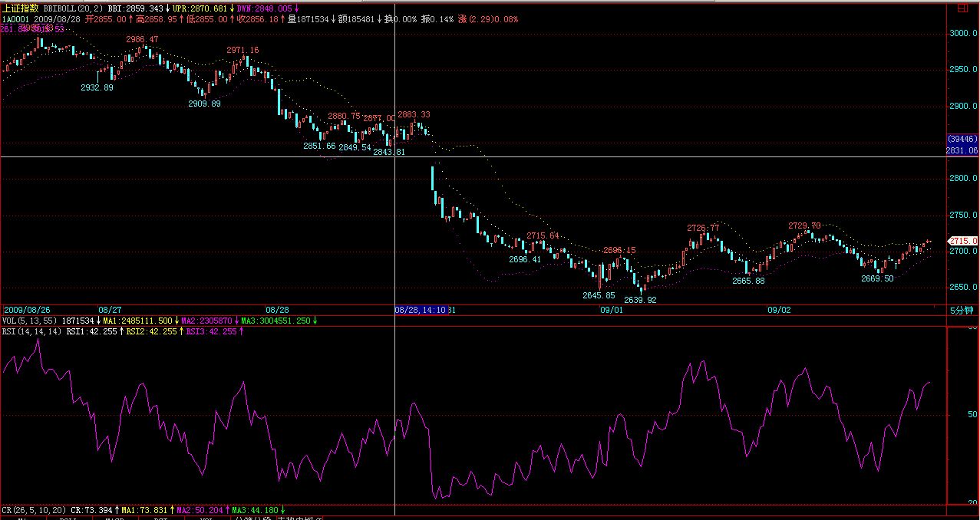The image size is (980, 520).
Task: Click the CR:73.394 value
Action: pos(92,510)
